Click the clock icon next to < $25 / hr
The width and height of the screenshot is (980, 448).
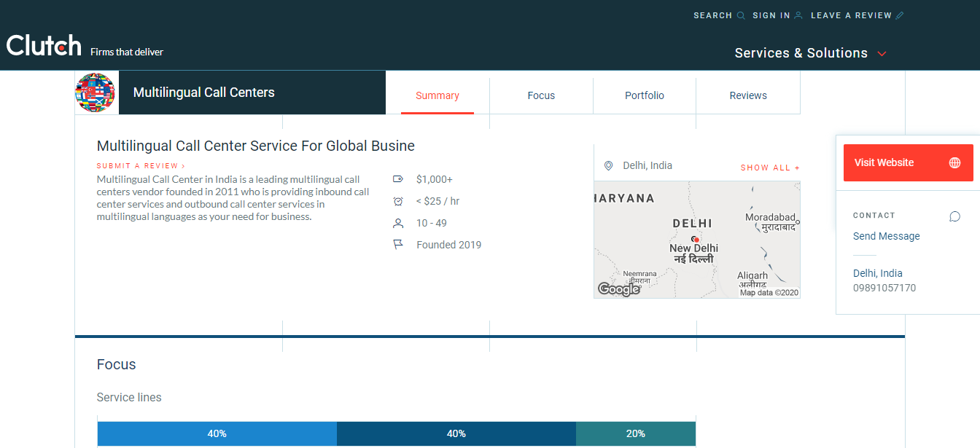point(398,201)
